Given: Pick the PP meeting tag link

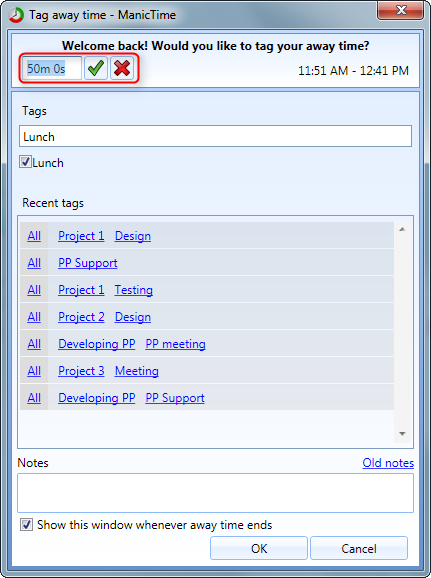Looking at the screenshot, I should click(x=175, y=344).
